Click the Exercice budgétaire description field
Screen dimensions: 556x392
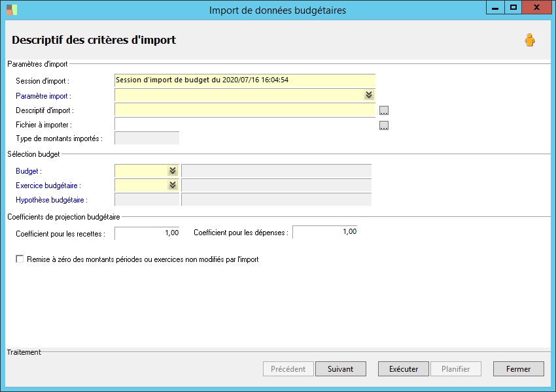(x=276, y=185)
